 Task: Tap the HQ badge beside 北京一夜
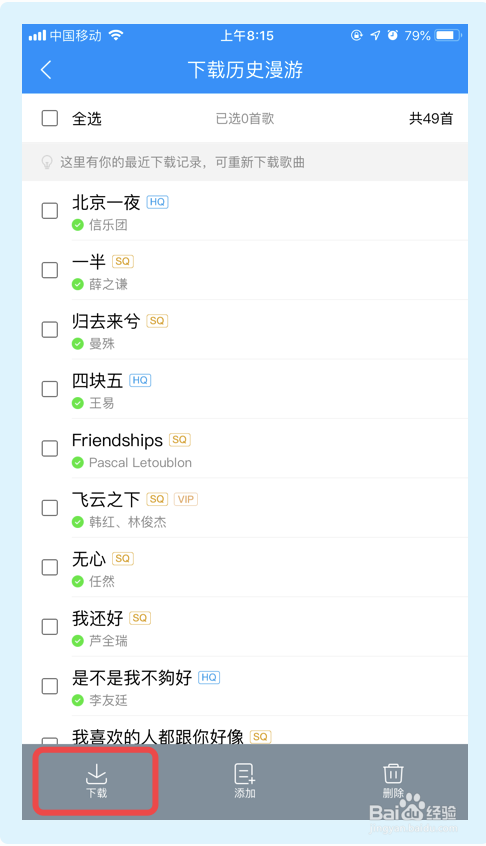(x=158, y=202)
